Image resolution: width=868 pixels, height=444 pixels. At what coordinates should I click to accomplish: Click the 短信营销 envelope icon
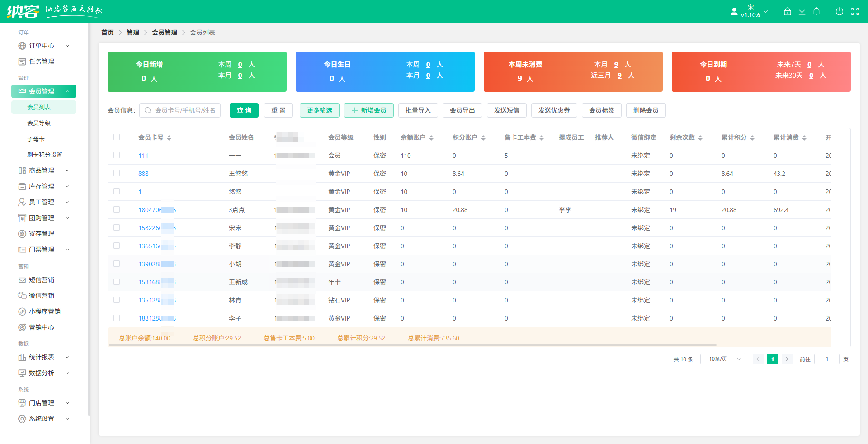(x=22, y=280)
